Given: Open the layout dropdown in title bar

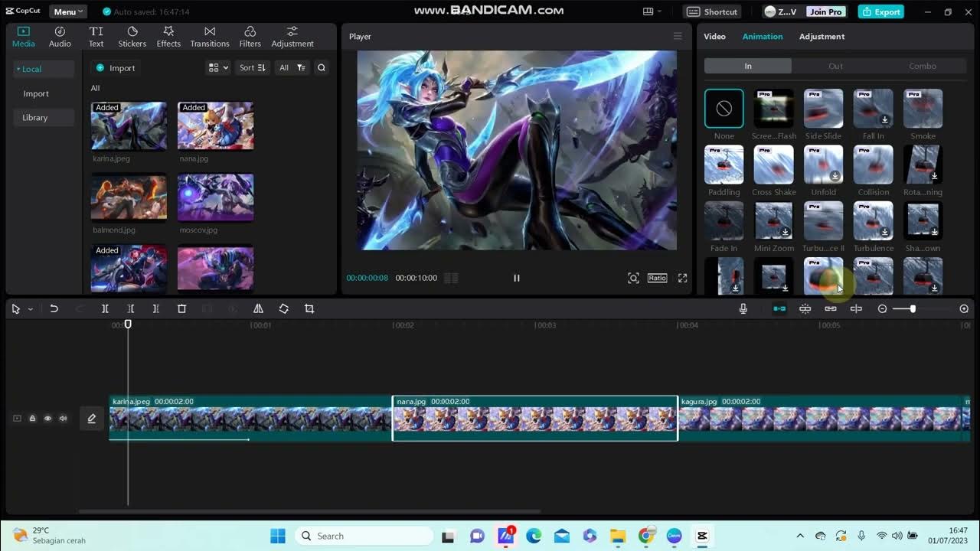Looking at the screenshot, I should click(652, 11).
